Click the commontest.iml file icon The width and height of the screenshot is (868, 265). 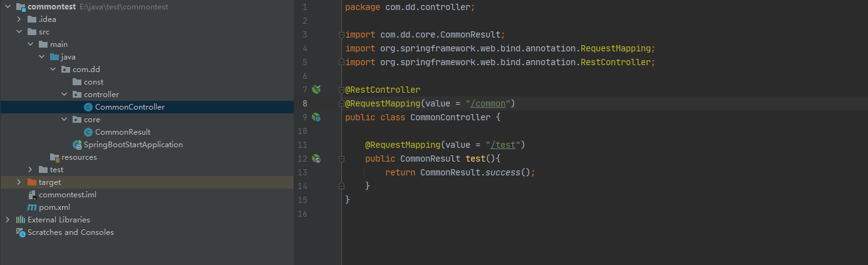pyautogui.click(x=32, y=195)
